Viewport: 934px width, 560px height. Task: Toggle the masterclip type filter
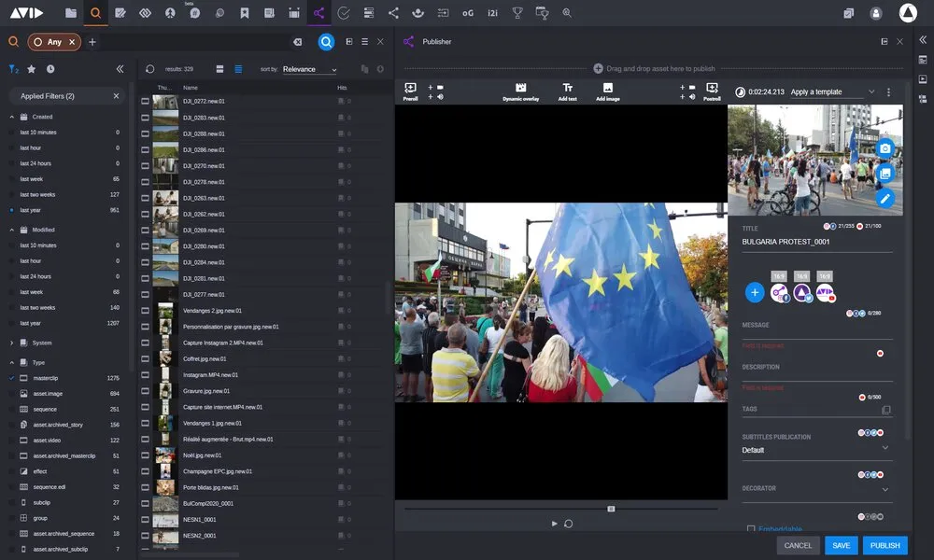pyautogui.click(x=13, y=378)
